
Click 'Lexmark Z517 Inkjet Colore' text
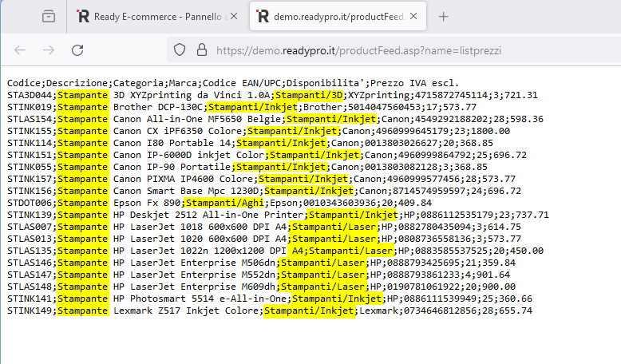coord(186,311)
